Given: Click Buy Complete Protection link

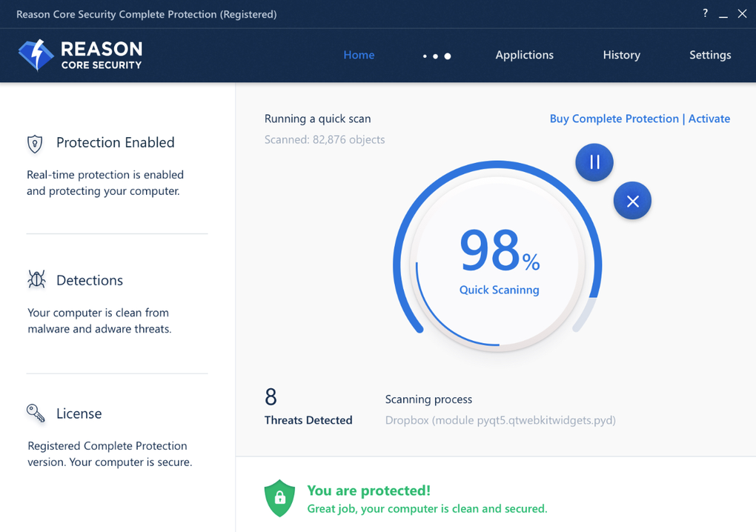Looking at the screenshot, I should tap(614, 119).
